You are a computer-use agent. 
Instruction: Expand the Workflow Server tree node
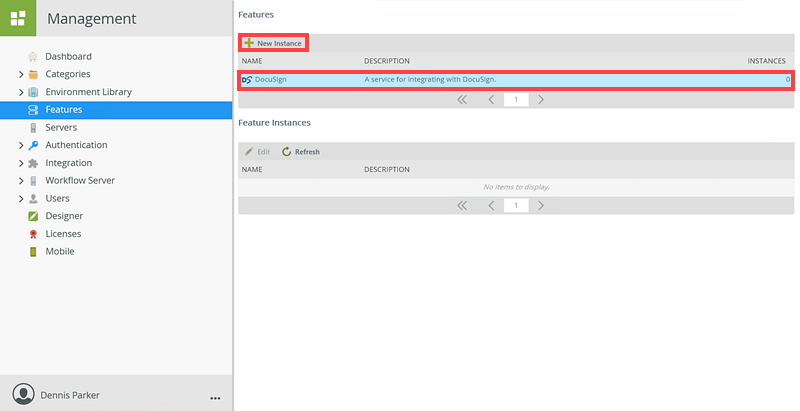21,181
